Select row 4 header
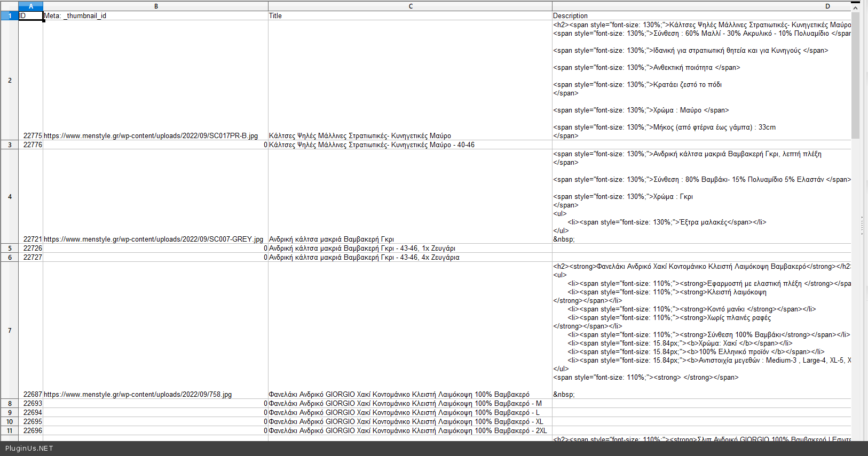This screenshot has width=868, height=456. (x=10, y=197)
